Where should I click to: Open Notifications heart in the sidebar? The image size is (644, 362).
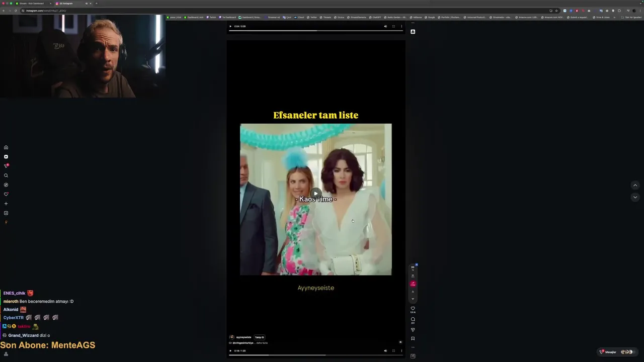[x=6, y=194]
